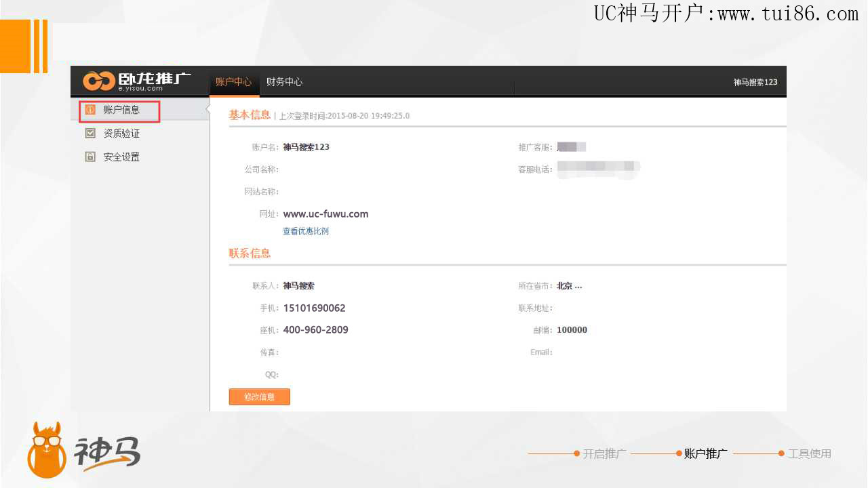This screenshot has height=488, width=868.
Task: Click the contact name 神马搜索
Action: click(x=299, y=286)
